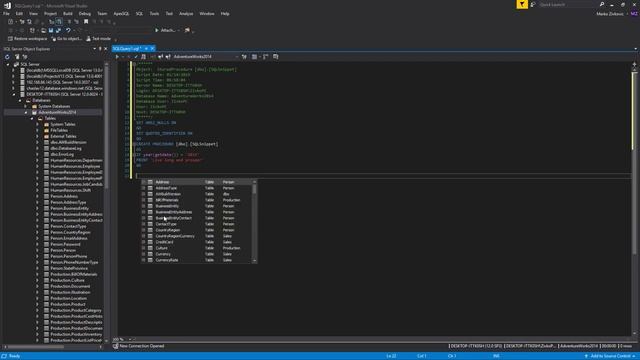Click the New Connection Opened status icon
Viewport: 640px width, 360px height.
point(116,346)
